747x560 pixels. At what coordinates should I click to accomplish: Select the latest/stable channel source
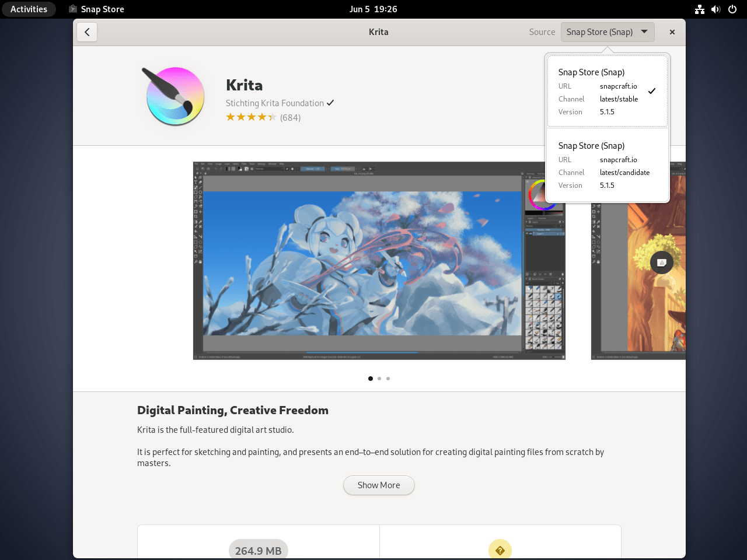pyautogui.click(x=608, y=91)
